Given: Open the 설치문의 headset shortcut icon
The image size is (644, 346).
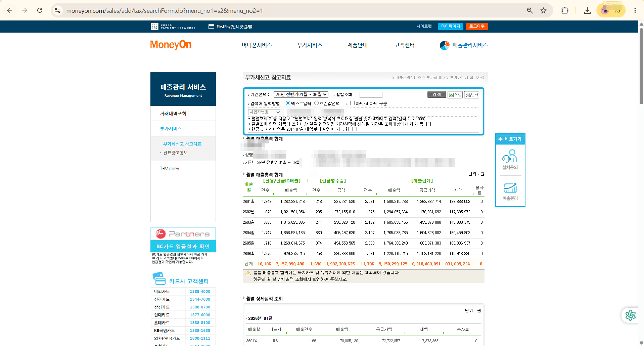Looking at the screenshot, I should [510, 156].
